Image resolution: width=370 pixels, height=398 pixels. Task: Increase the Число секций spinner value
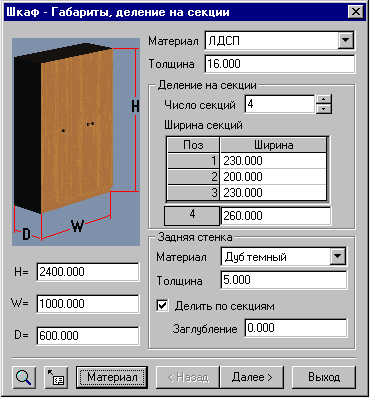[323, 99]
